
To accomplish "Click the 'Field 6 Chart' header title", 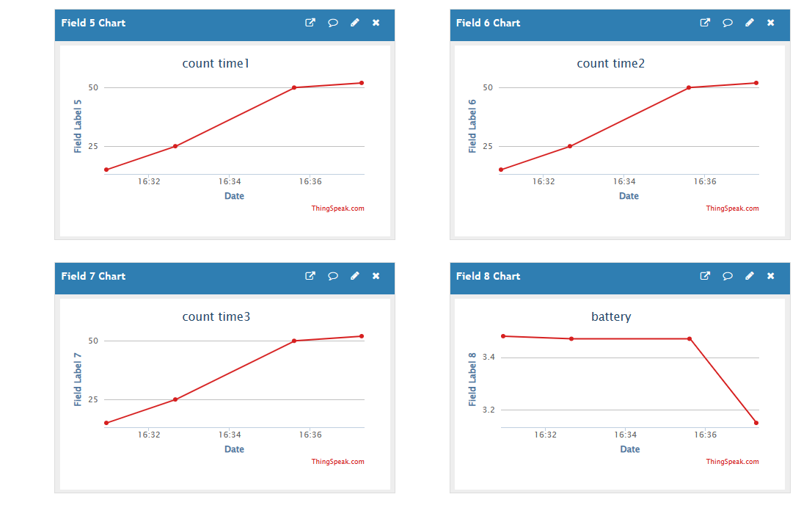I will [x=488, y=23].
